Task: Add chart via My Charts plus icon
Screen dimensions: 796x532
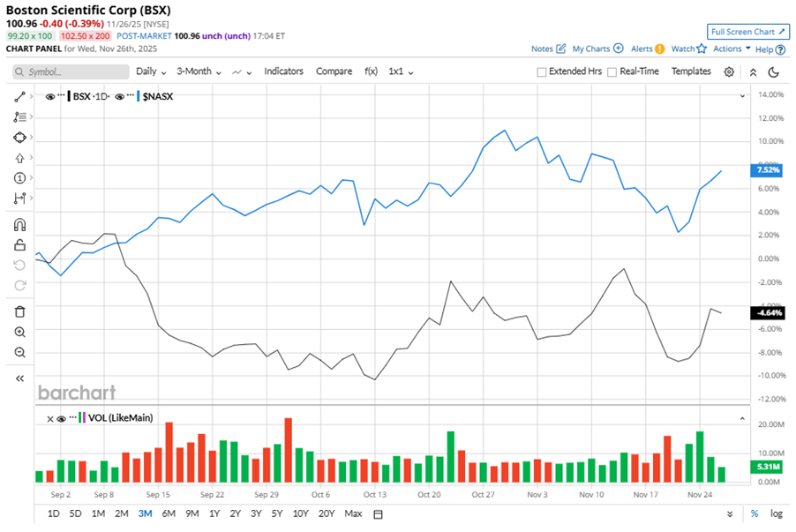Action: point(618,49)
